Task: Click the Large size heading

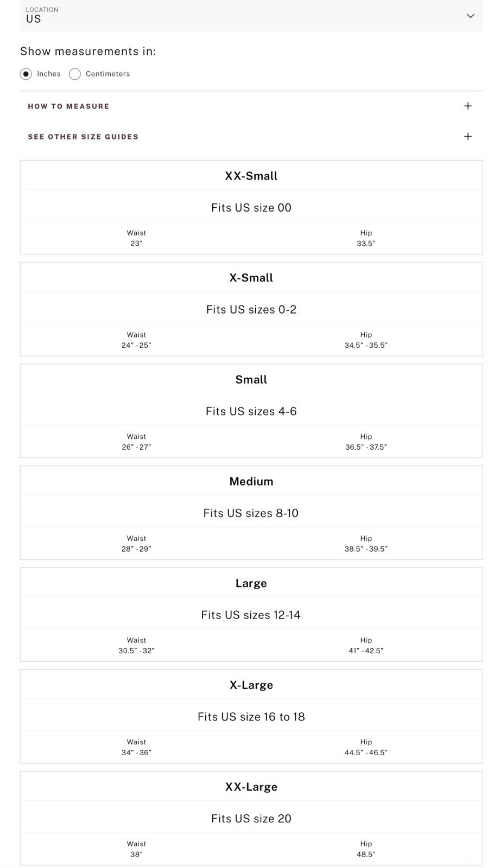Action: coord(251,583)
